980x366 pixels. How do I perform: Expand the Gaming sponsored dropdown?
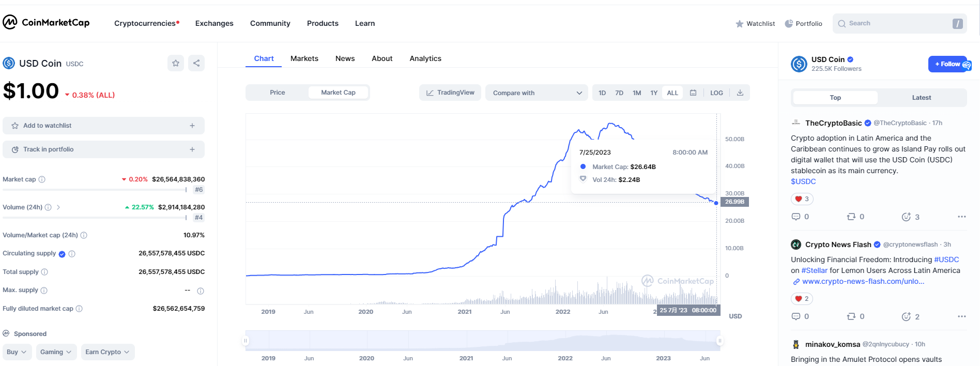pyautogui.click(x=55, y=352)
